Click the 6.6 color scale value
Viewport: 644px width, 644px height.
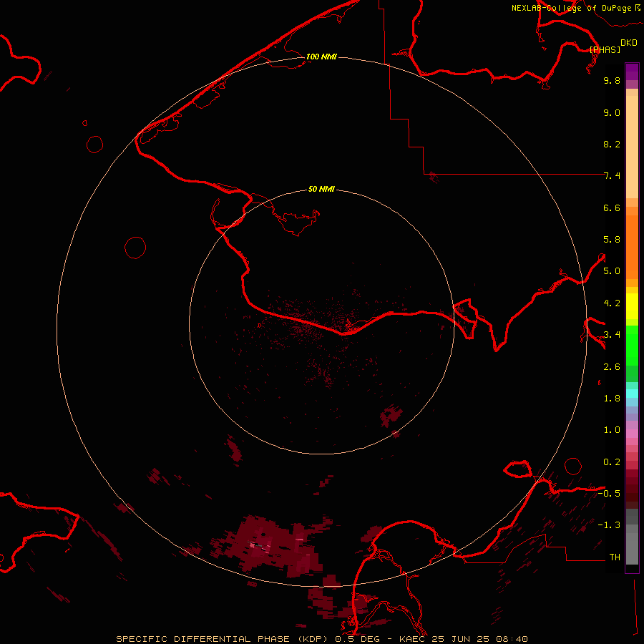click(612, 208)
